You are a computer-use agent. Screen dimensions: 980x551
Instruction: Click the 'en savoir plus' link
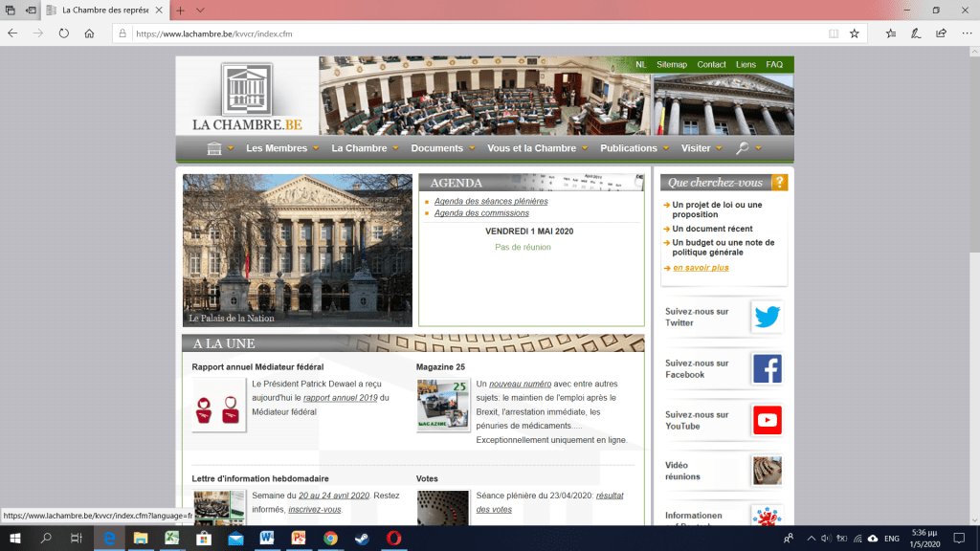click(701, 268)
